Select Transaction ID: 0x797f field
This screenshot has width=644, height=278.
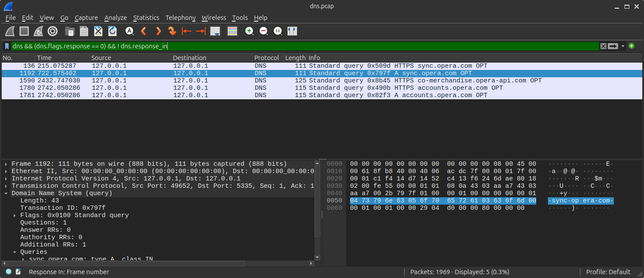(x=63, y=208)
